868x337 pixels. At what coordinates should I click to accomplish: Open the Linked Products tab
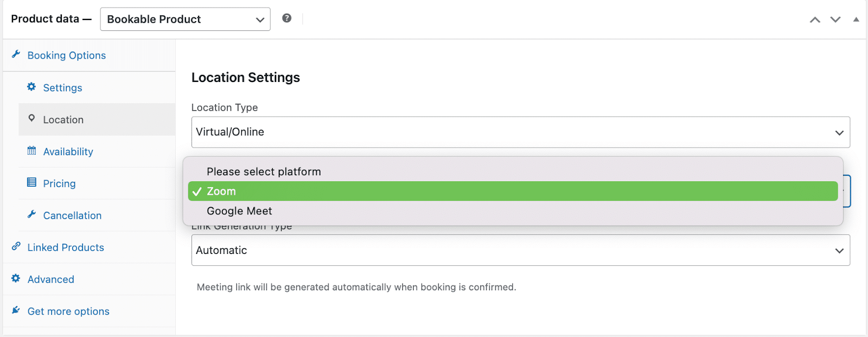(x=89, y=247)
